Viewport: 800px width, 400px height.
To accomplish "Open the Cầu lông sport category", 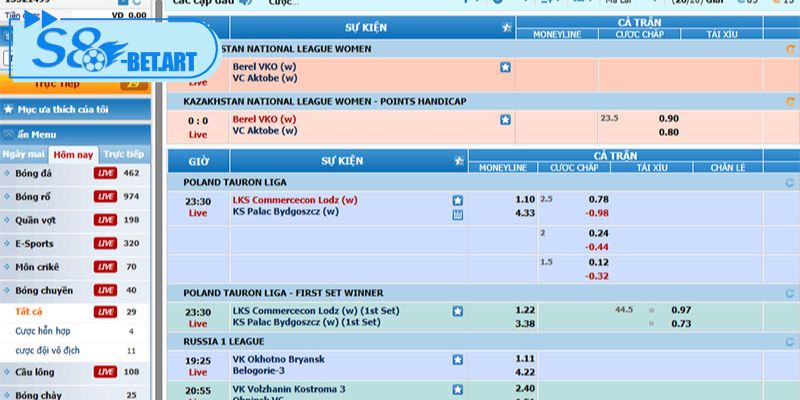I will click(x=35, y=372).
